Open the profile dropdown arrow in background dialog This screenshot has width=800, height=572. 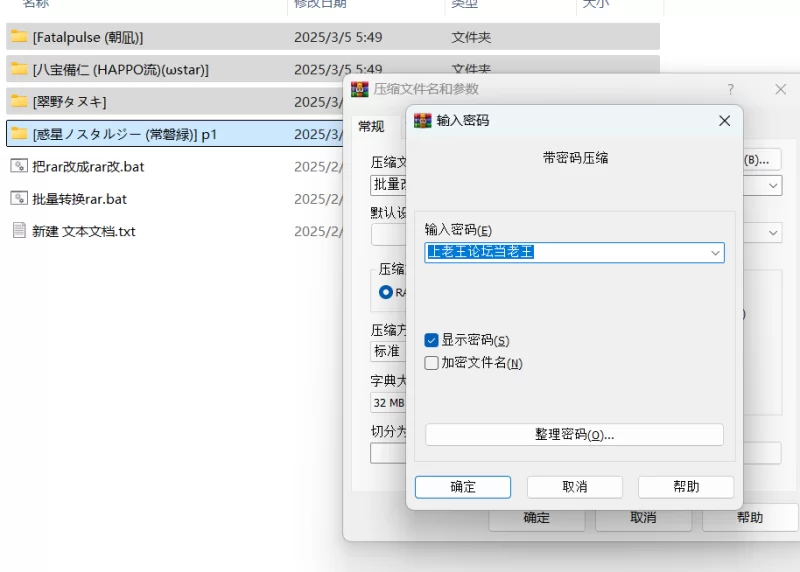(x=773, y=233)
